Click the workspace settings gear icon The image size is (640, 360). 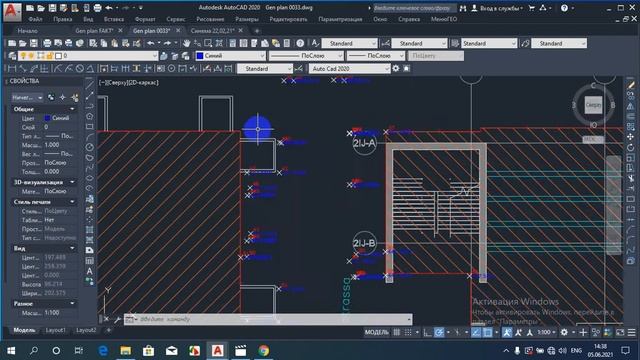click(x=396, y=69)
